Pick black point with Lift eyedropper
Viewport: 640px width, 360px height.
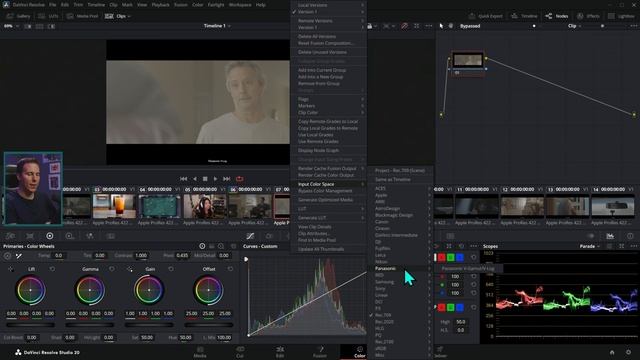(x=11, y=269)
